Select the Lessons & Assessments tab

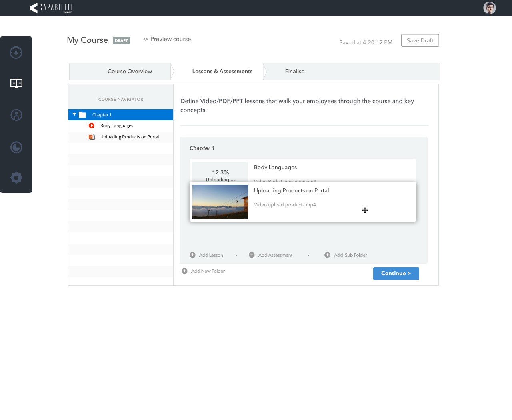click(x=222, y=71)
